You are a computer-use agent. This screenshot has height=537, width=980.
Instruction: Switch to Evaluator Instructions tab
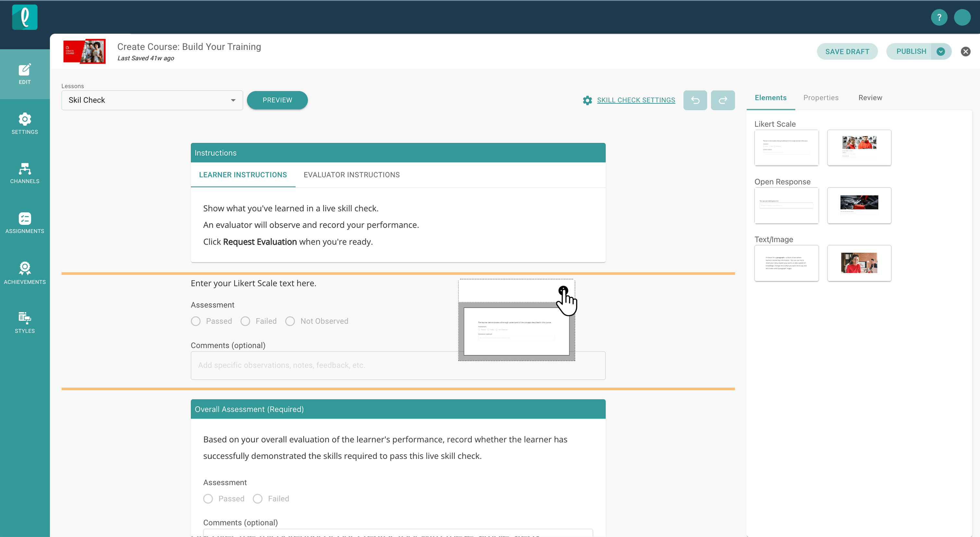point(351,175)
